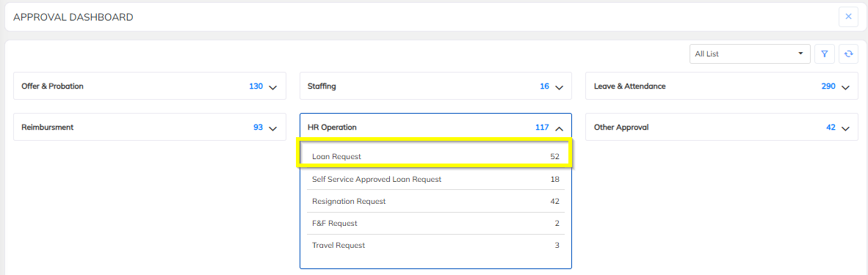Select the F&F Request entry

pyautogui.click(x=435, y=223)
